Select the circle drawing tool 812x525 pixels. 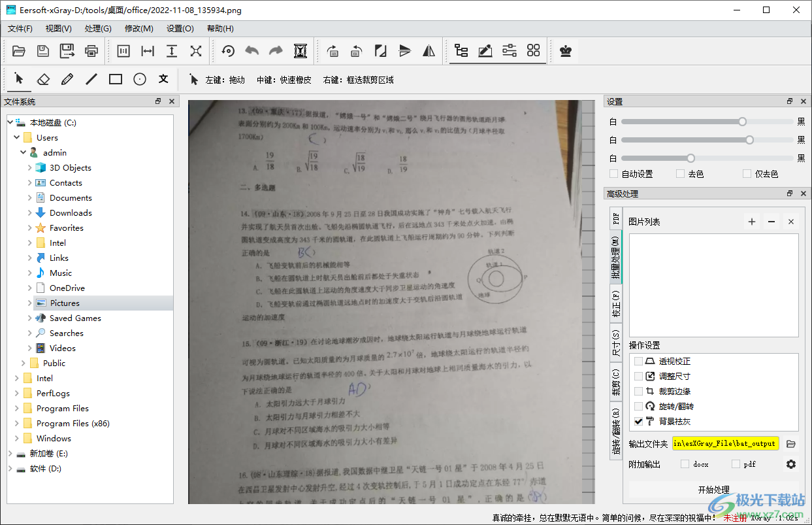point(140,79)
